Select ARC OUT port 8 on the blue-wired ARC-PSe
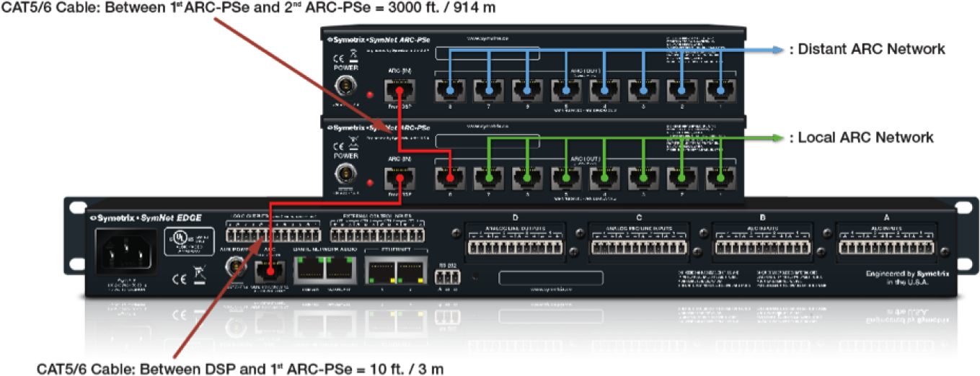980x376 pixels. (x=450, y=91)
